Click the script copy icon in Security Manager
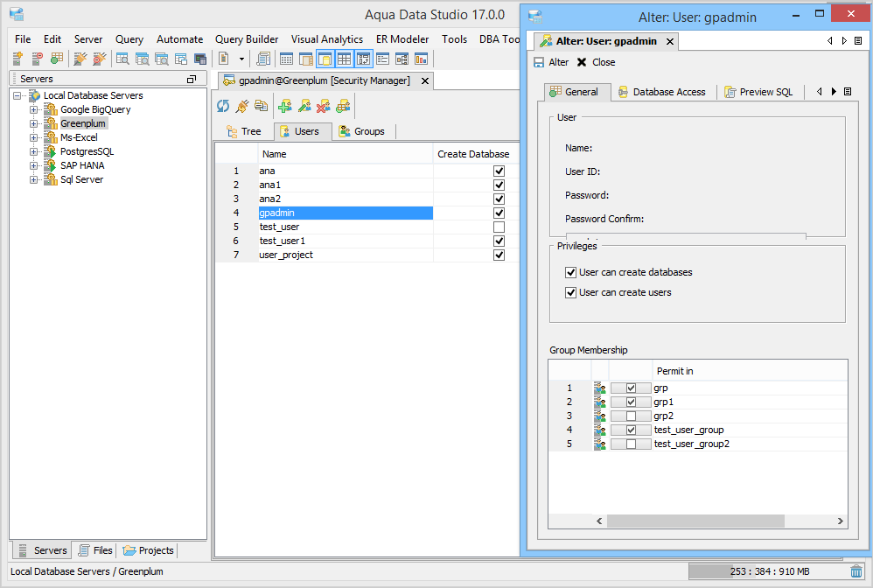 click(262, 106)
